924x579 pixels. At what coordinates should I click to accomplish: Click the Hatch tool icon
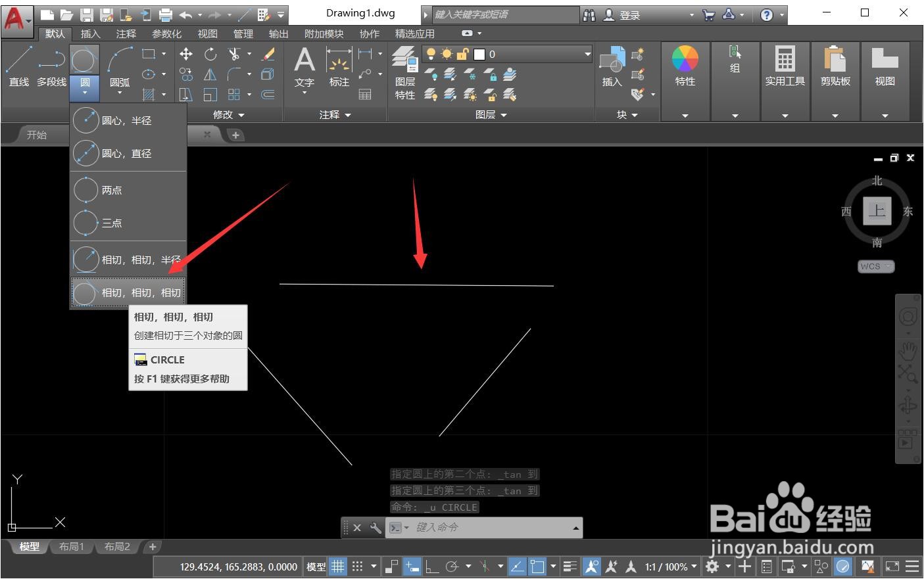pos(149,95)
